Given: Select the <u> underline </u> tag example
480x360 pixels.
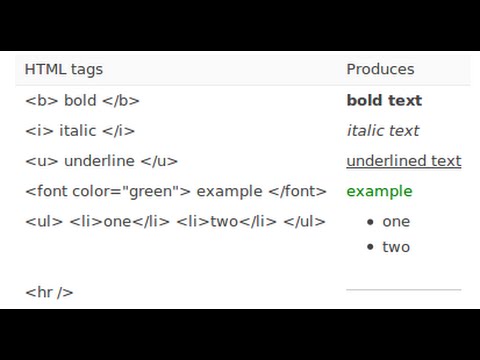Looking at the screenshot, I should point(102,161).
